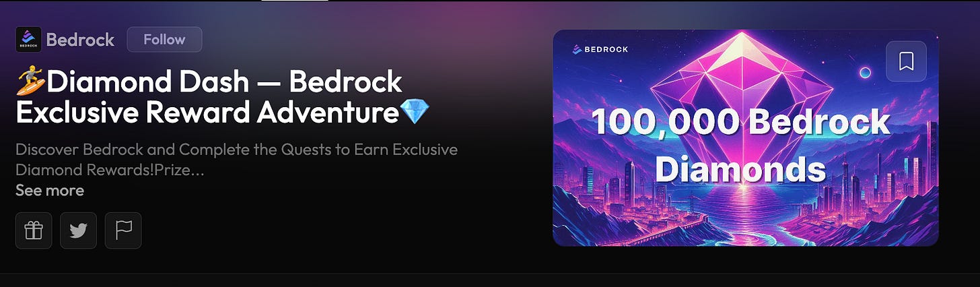Click the small ringed planet in the banner
The image size is (980, 287).
point(866,71)
